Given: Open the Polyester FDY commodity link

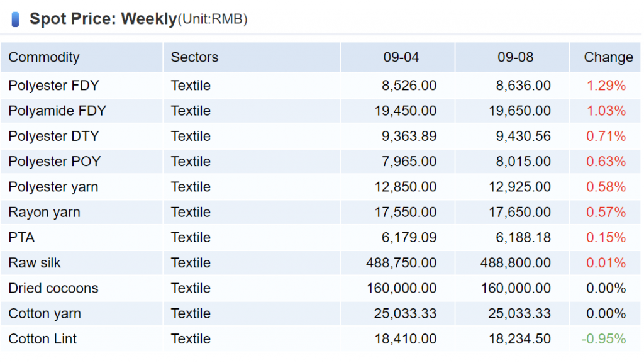Looking at the screenshot, I should pyautogui.click(x=53, y=86).
